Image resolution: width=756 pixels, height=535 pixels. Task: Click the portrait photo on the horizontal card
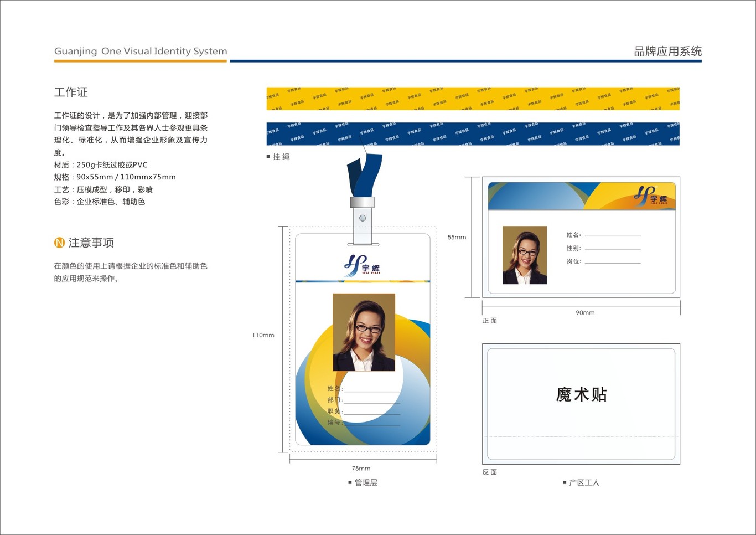point(525,255)
